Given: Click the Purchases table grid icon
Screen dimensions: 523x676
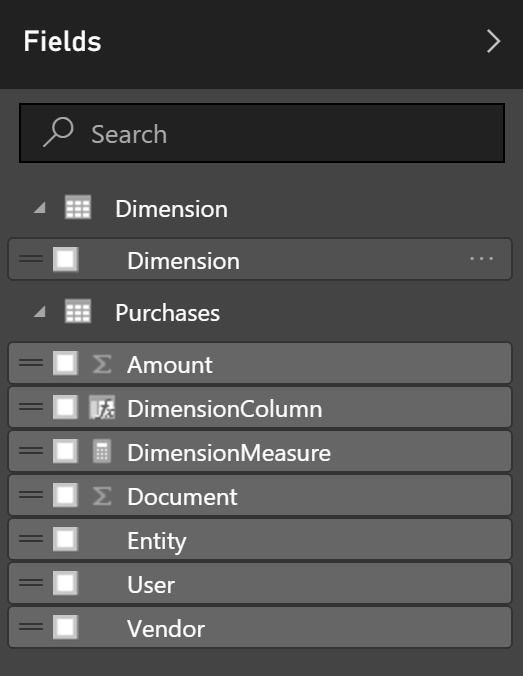Looking at the screenshot, I should pos(78,311).
